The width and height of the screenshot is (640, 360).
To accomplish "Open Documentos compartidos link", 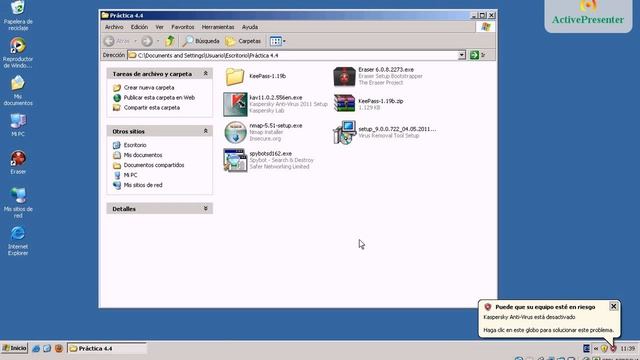I will click(x=154, y=165).
